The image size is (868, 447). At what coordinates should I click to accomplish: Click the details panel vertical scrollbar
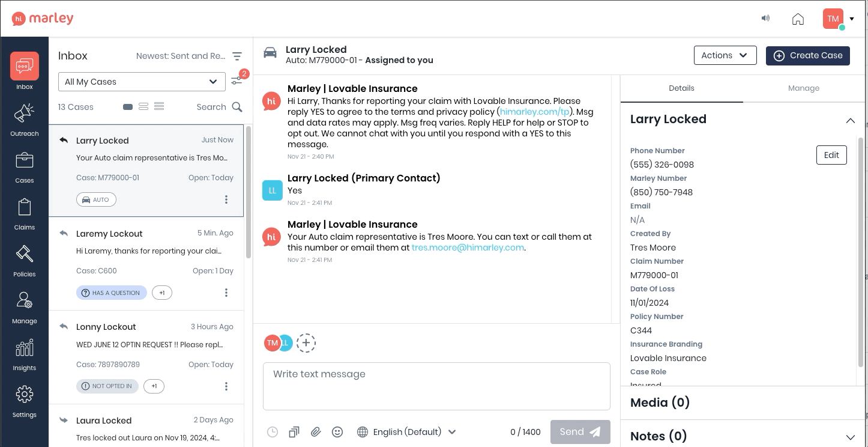pos(860,252)
